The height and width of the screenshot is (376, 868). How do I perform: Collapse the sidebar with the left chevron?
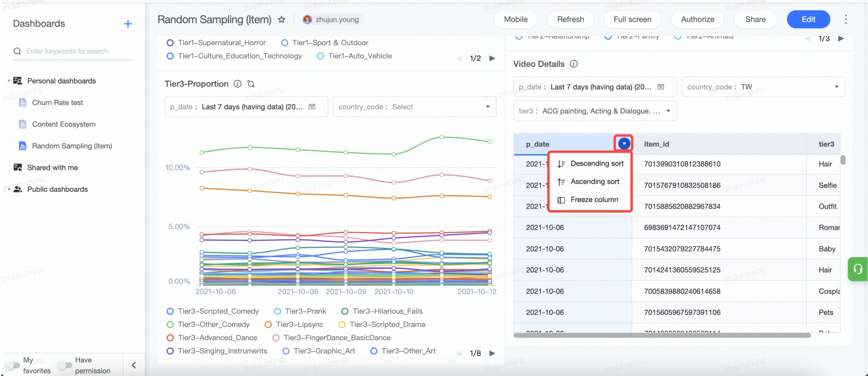pyautogui.click(x=134, y=365)
